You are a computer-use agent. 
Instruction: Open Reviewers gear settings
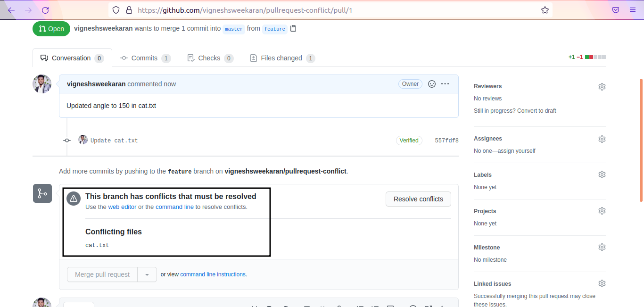tap(602, 87)
